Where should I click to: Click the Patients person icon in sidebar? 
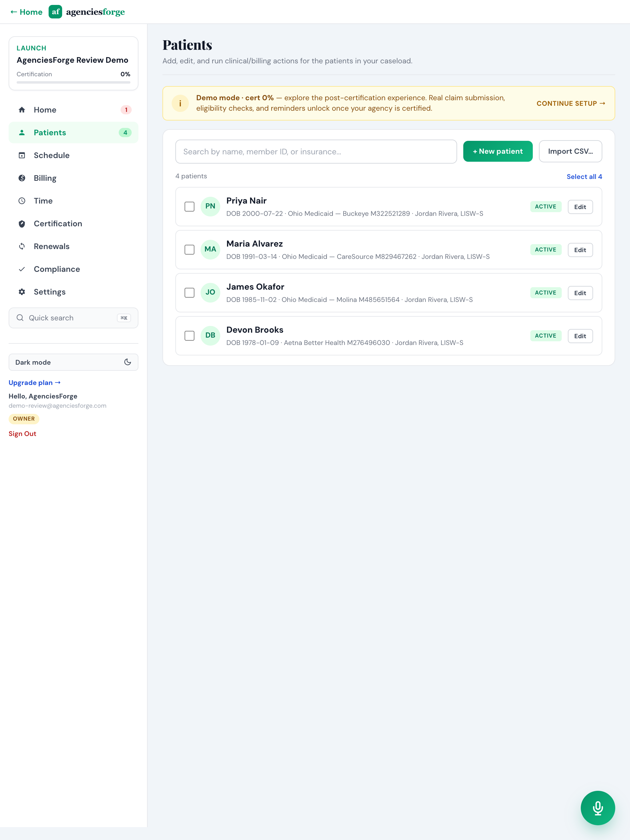pos(22,133)
